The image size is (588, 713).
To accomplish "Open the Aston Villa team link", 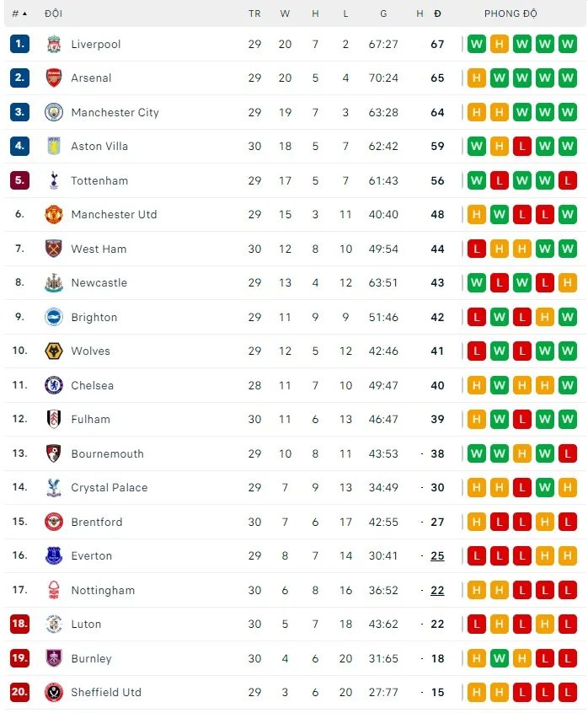I will click(x=99, y=146).
